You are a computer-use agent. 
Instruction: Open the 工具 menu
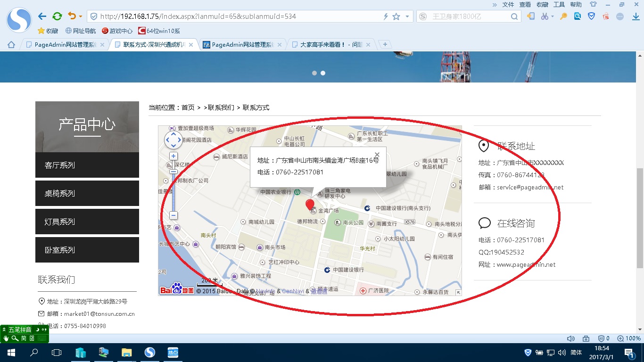pos(559,4)
